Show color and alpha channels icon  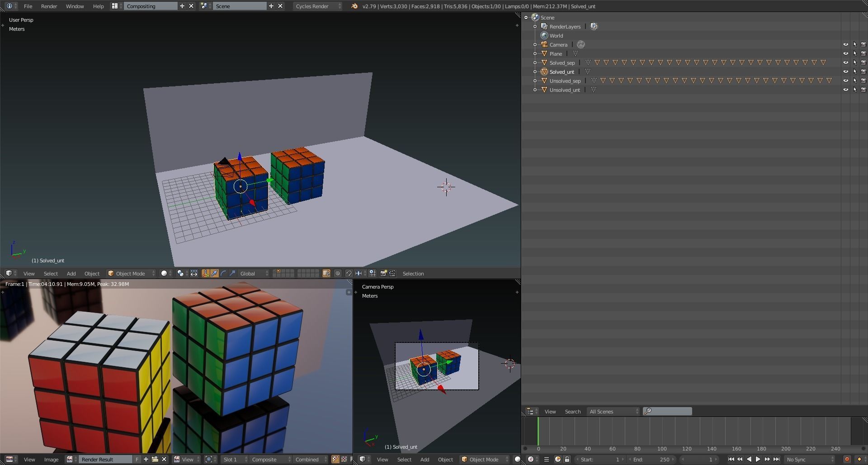[x=335, y=460]
